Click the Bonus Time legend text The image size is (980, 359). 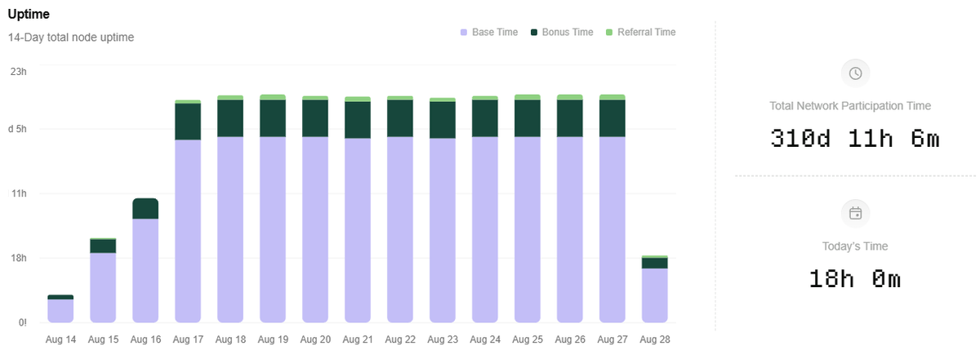coord(568,33)
